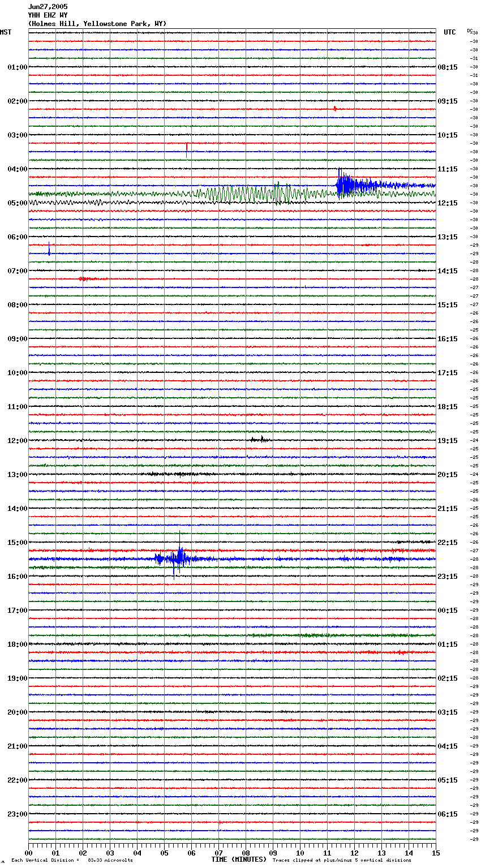Click the 13:15 UTC time label
This screenshot has width=481, height=868.
pos(448,237)
